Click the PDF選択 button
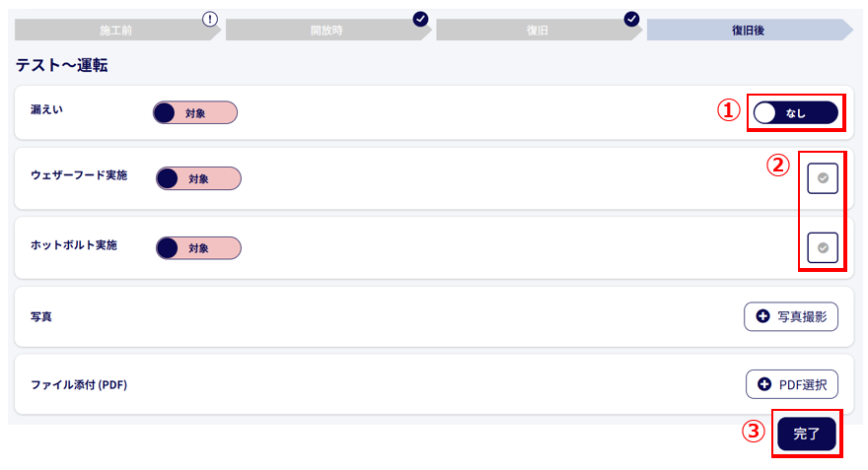This screenshot has height=470, width=868. pyautogui.click(x=792, y=384)
